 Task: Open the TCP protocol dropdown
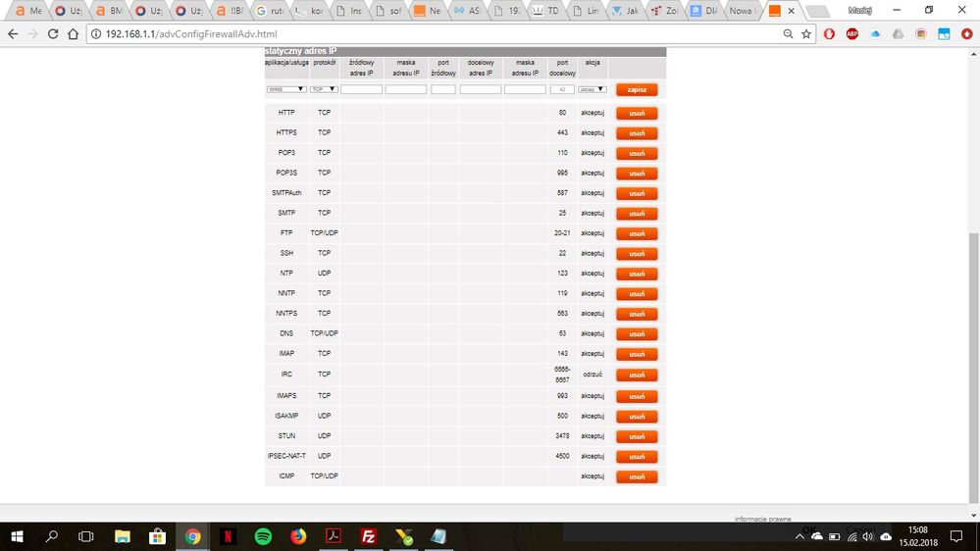click(324, 89)
